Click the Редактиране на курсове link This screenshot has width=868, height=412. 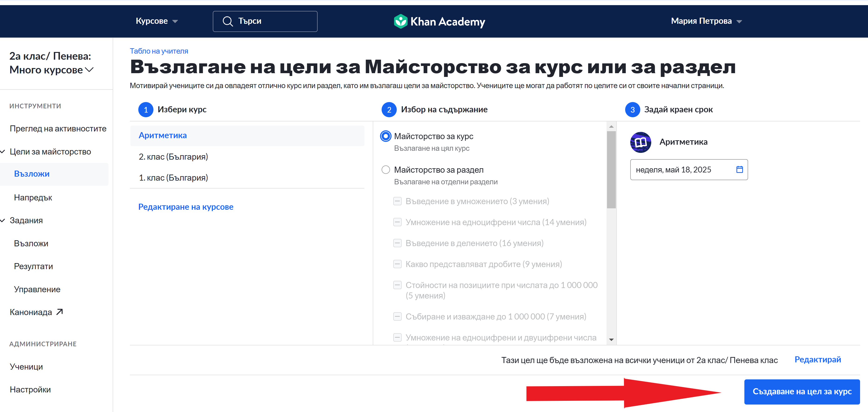tap(186, 207)
